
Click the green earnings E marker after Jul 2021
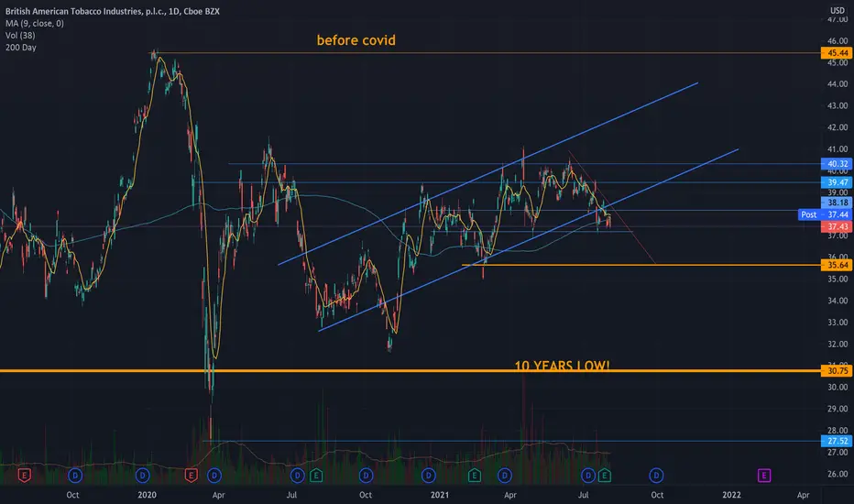[x=604, y=476]
